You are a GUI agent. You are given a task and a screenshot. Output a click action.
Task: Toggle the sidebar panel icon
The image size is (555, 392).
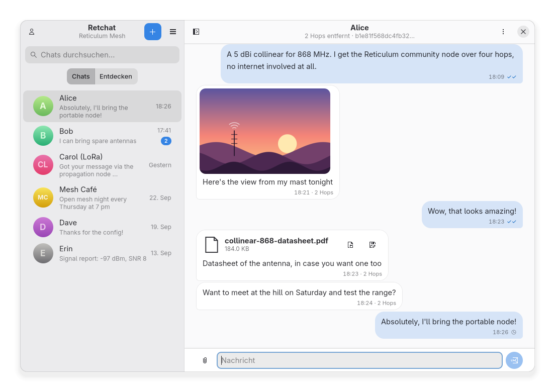(x=196, y=32)
